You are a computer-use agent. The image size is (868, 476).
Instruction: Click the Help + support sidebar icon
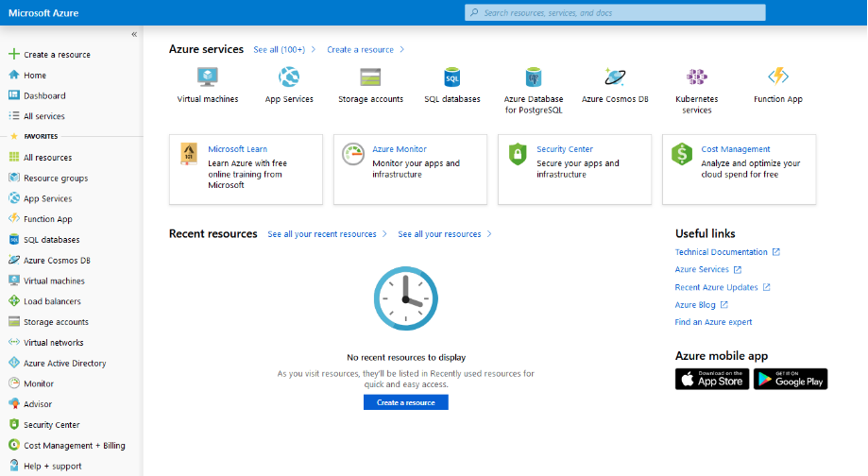(14, 466)
